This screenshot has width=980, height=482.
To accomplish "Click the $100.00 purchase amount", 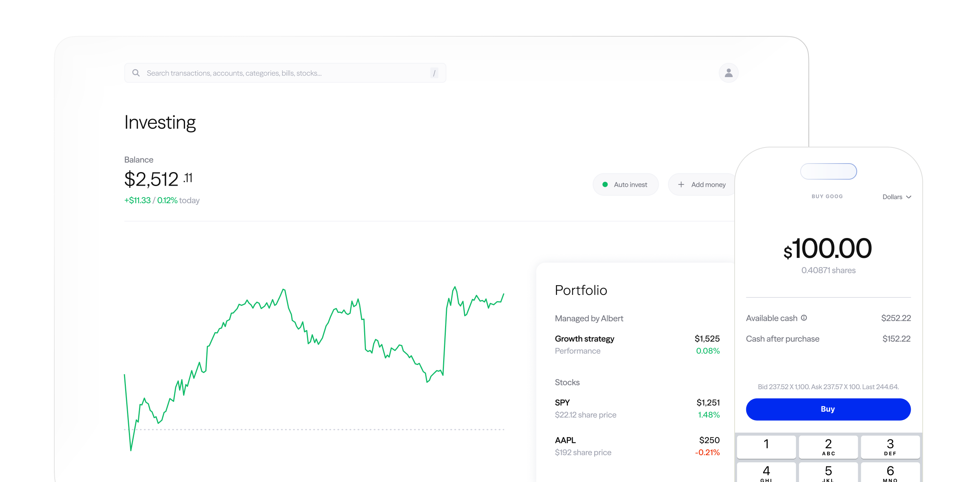I will (x=828, y=249).
